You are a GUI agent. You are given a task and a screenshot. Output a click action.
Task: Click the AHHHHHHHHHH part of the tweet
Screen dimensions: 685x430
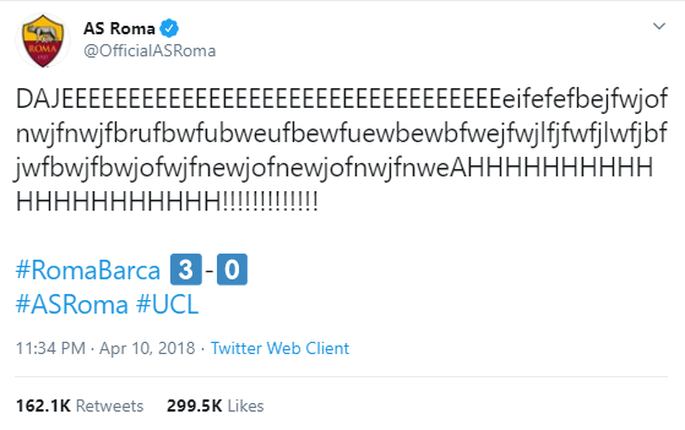(x=551, y=167)
